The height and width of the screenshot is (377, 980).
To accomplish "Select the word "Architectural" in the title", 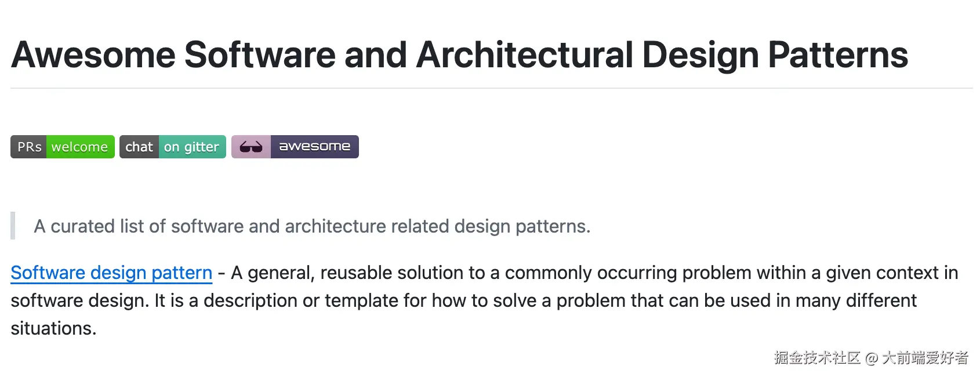I will (524, 55).
